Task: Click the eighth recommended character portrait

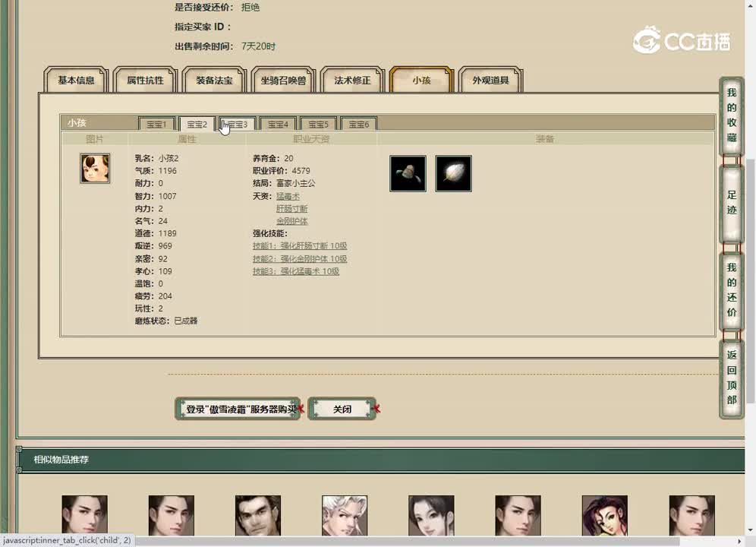Action: 692,516
